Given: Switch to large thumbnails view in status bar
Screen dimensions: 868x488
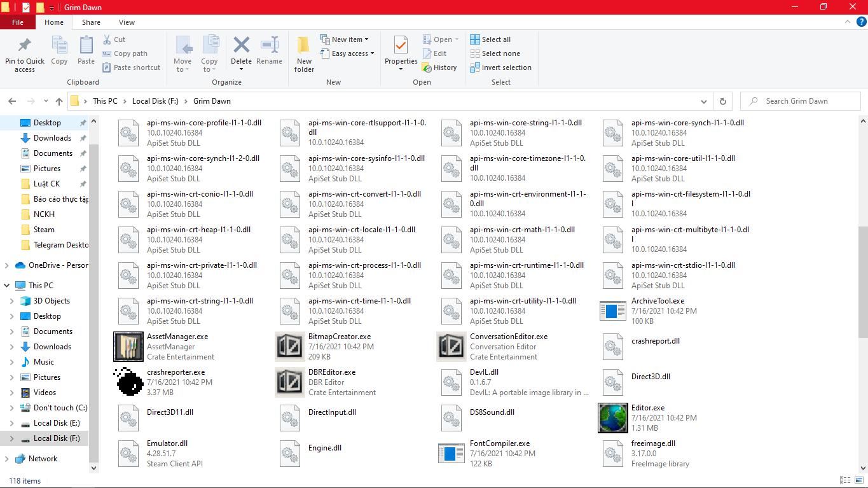Looking at the screenshot, I should tap(858, 480).
